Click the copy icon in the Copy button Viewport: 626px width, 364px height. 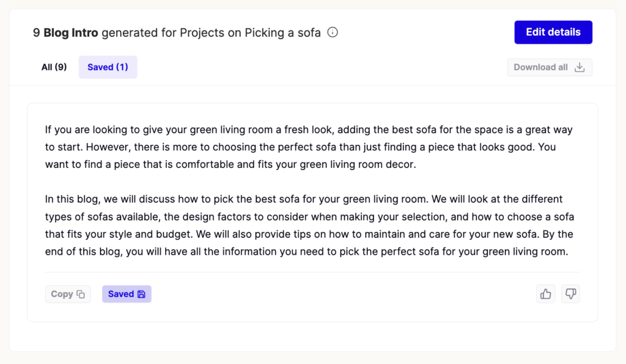click(81, 294)
